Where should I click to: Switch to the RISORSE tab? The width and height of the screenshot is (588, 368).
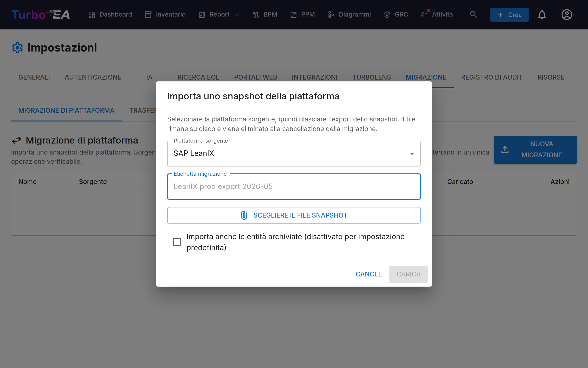coord(551,78)
